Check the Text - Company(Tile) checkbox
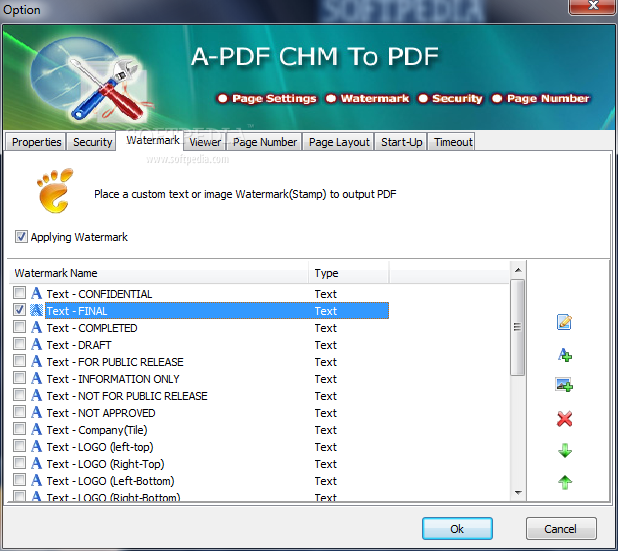The image size is (618, 551). click(x=19, y=429)
